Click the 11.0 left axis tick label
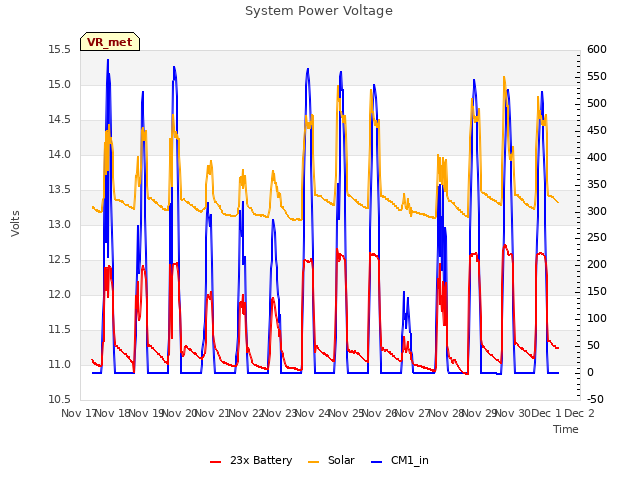 pyautogui.click(x=60, y=364)
